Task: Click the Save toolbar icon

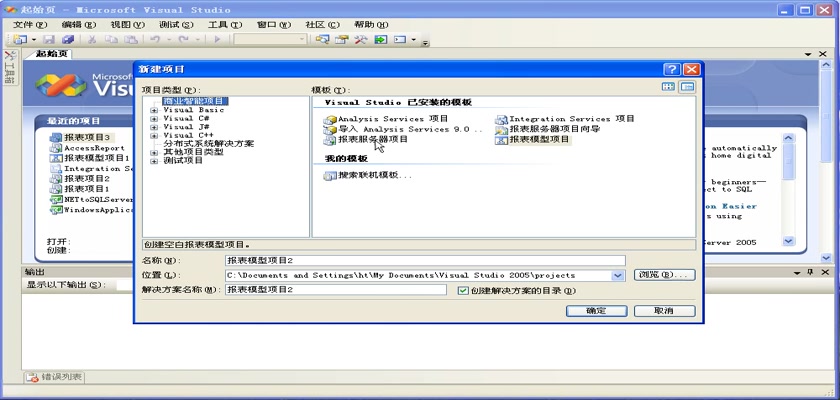Action: pyautogui.click(x=49, y=40)
